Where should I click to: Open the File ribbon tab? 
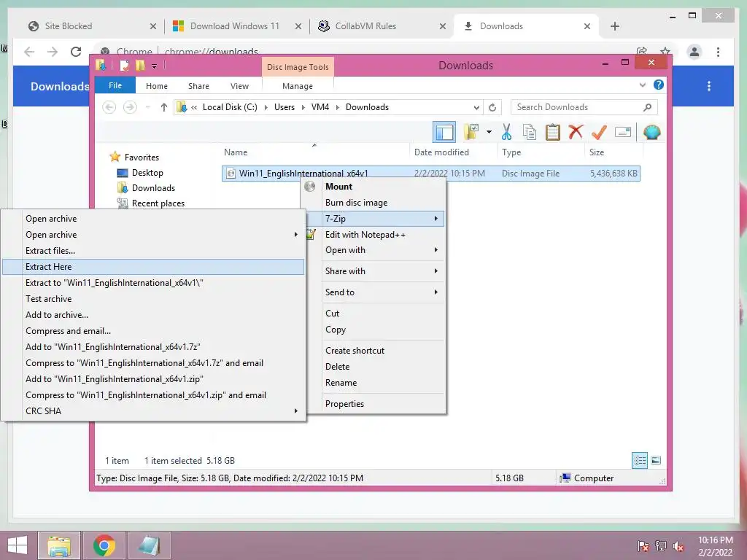click(115, 85)
